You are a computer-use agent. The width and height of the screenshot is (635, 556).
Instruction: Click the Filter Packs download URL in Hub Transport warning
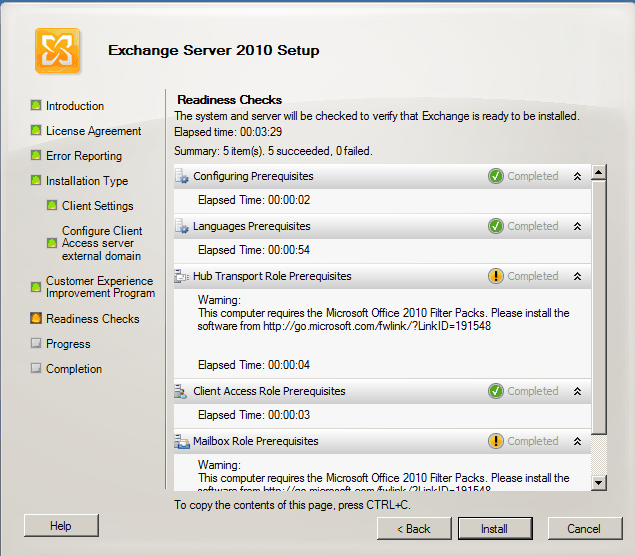[x=377, y=326]
